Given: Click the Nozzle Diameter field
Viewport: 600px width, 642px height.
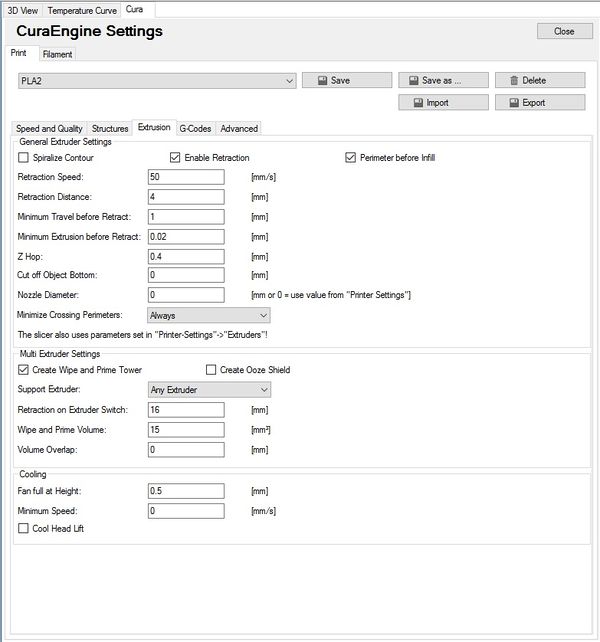Looking at the screenshot, I should click(186, 295).
